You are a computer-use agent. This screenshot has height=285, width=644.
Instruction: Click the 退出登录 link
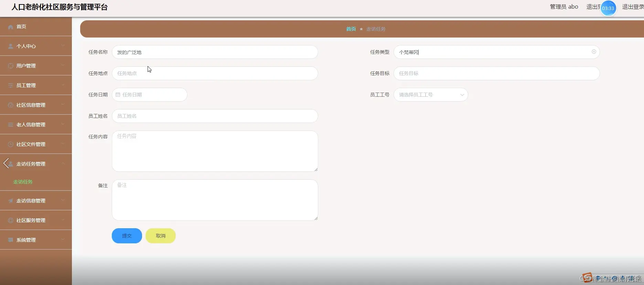[633, 7]
